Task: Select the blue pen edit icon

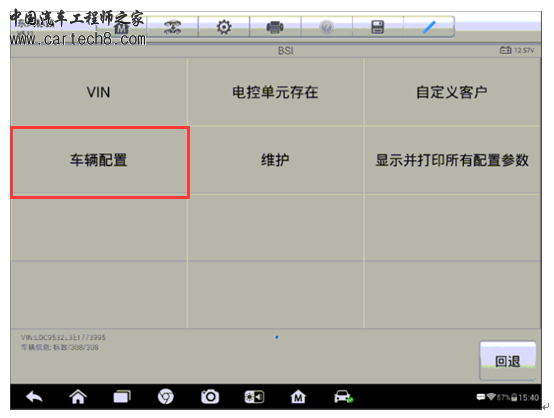Action: pos(429,27)
